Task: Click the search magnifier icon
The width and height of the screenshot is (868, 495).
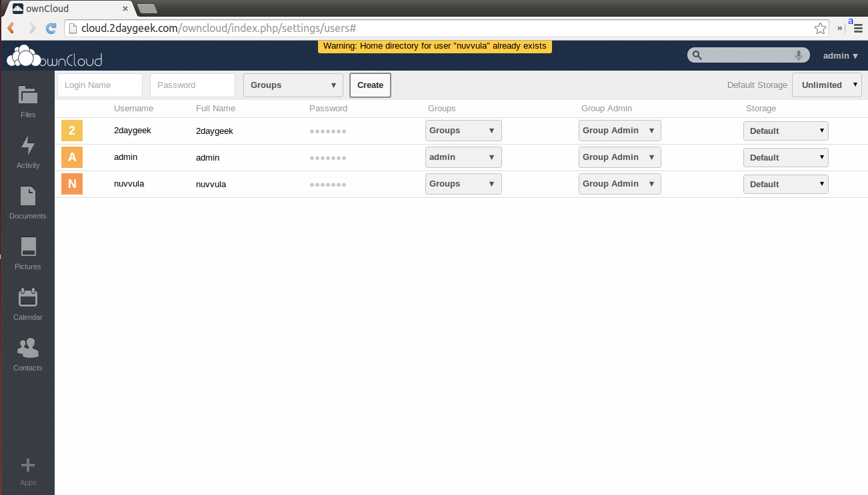Action: tap(697, 55)
